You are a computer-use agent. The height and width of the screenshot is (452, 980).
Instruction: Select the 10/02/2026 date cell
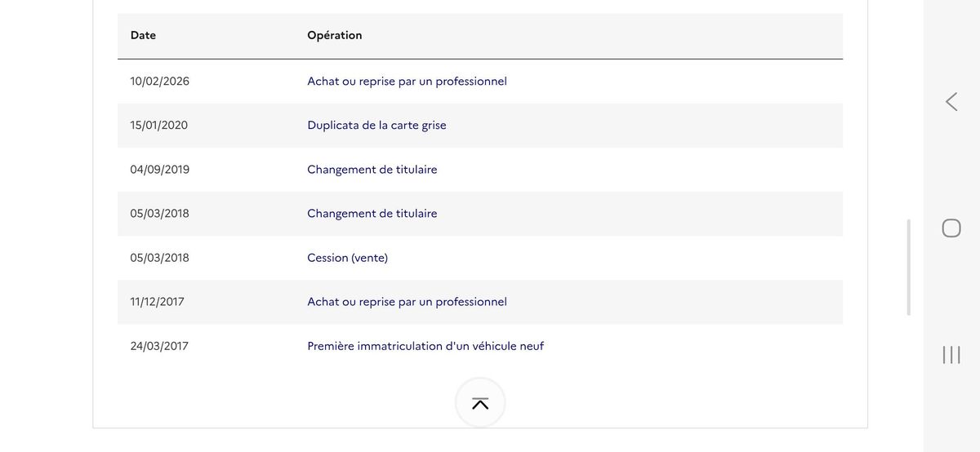(159, 82)
